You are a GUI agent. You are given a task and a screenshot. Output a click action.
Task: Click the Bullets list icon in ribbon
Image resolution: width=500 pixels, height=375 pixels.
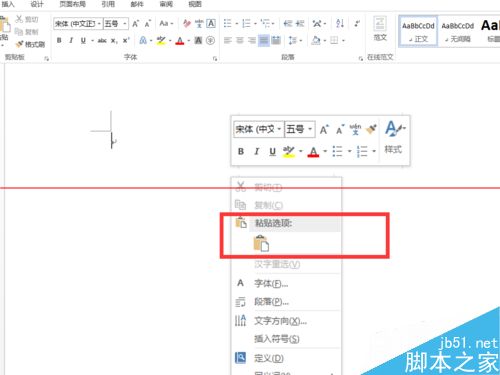pyautogui.click(x=228, y=23)
